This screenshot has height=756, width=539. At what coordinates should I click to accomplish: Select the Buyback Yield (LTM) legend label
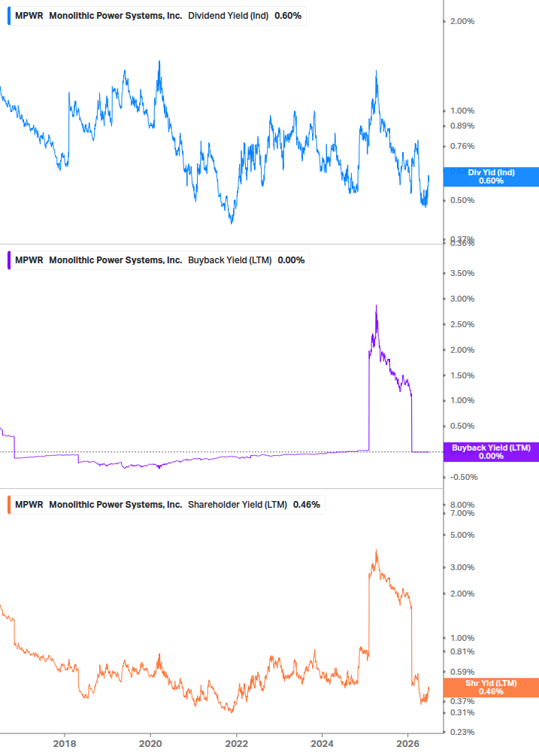coord(230,260)
